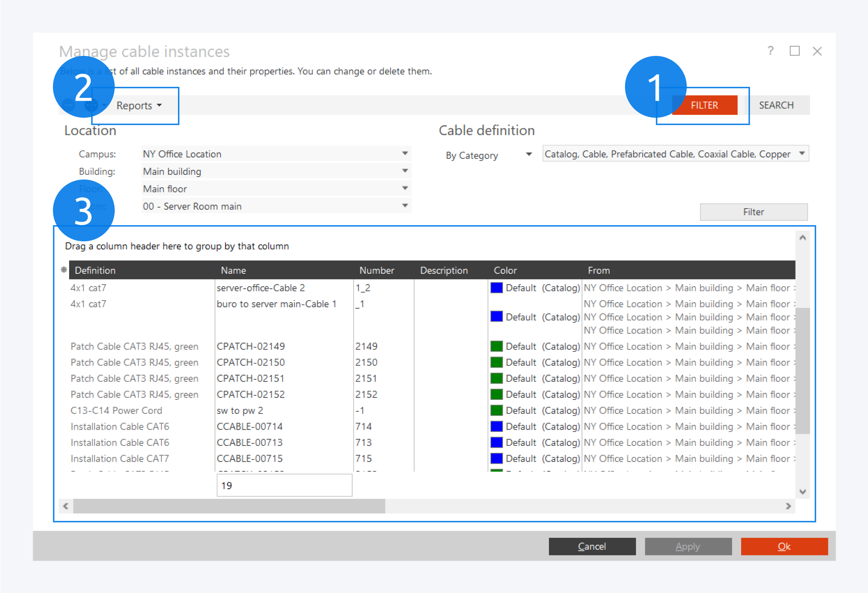Click the remove (minus) toolbar icon
Screen dimensions: 868x593
69,105
